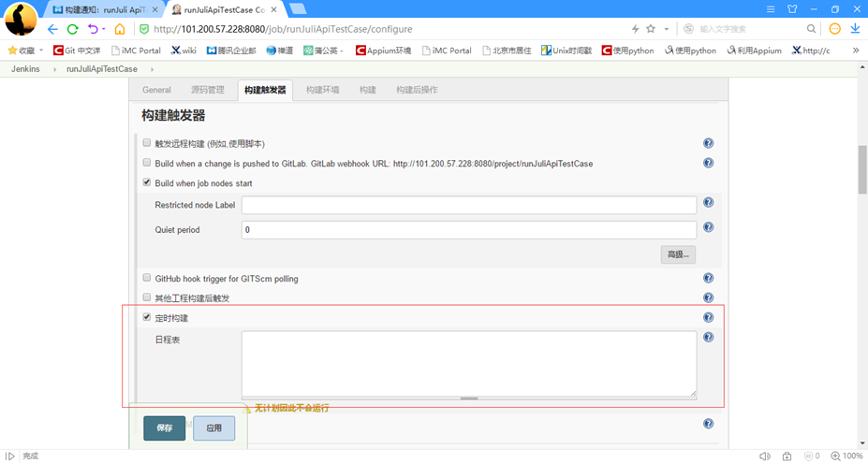
Task: Open help for GitHub hook trigger
Action: click(708, 278)
